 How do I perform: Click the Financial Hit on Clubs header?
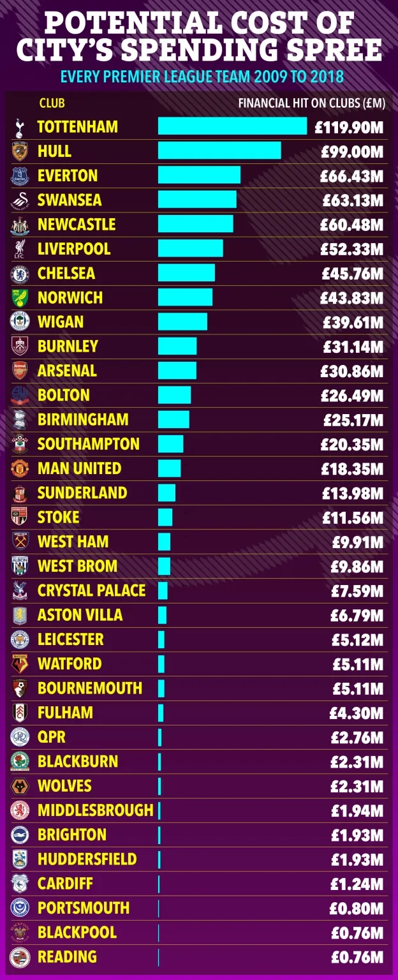[x=312, y=103]
